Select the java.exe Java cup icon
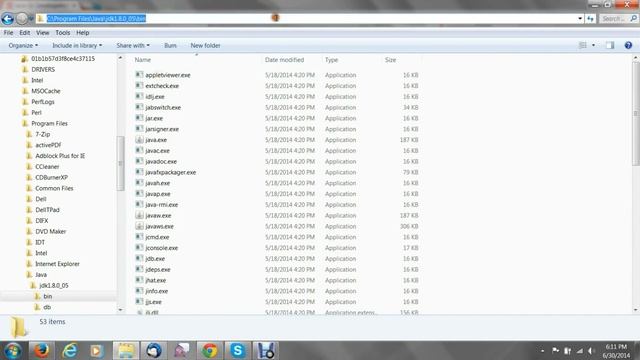 139,140
